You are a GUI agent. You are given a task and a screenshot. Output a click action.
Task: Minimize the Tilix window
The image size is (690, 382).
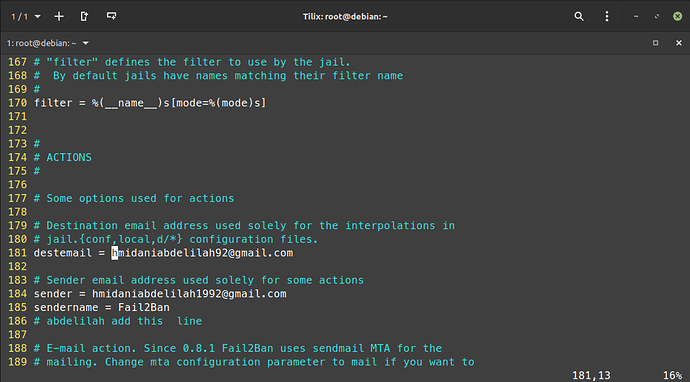[x=636, y=17]
